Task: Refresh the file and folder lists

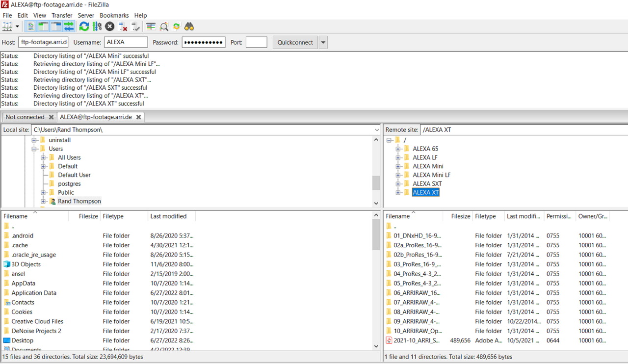Action: (x=84, y=26)
